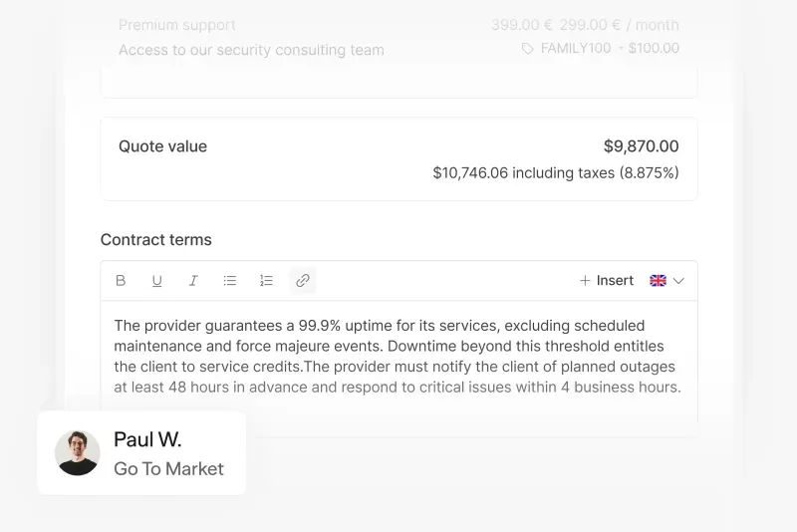Click Paul W.'s profile avatar
Image resolution: width=797 pixels, height=532 pixels.
78,453
